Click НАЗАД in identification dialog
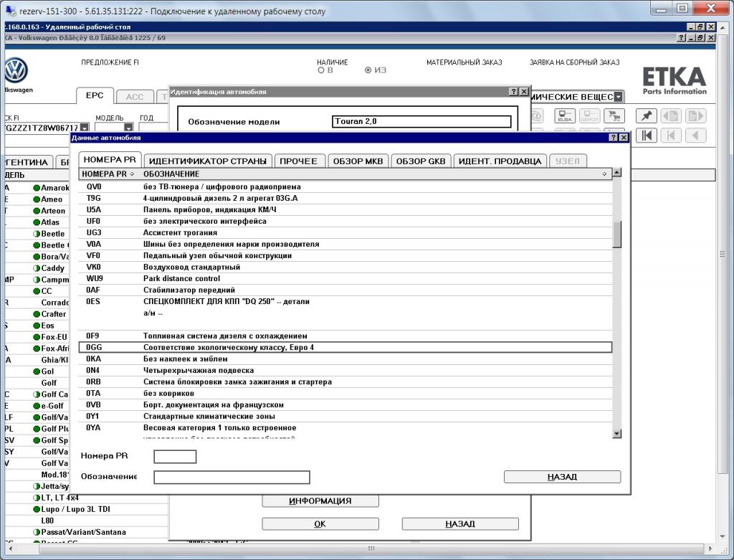Screen dimensions: 734x560 (460, 524)
